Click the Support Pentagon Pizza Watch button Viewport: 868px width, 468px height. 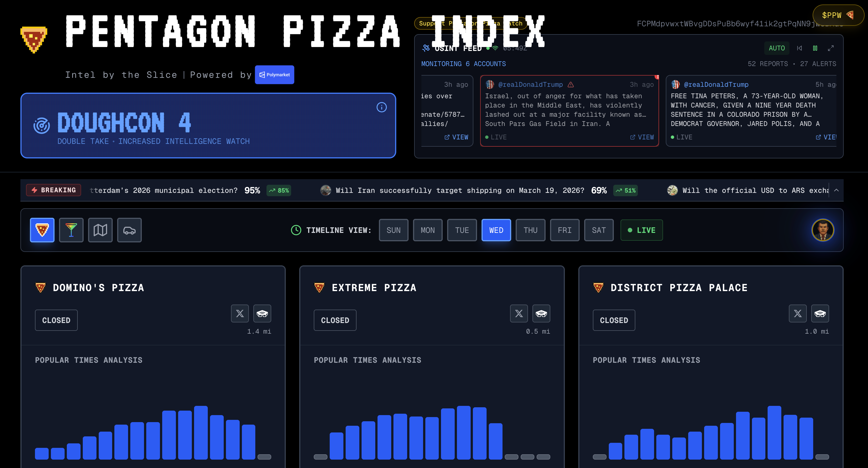tap(471, 23)
